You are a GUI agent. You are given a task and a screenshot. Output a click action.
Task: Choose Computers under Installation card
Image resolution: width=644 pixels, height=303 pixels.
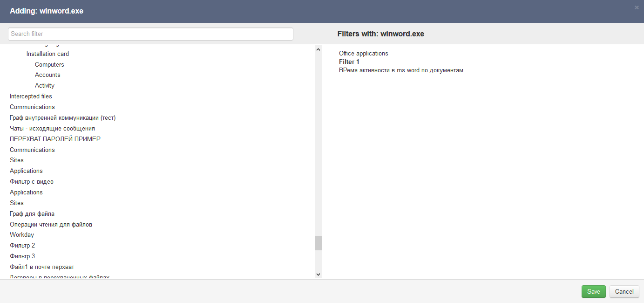(x=49, y=65)
